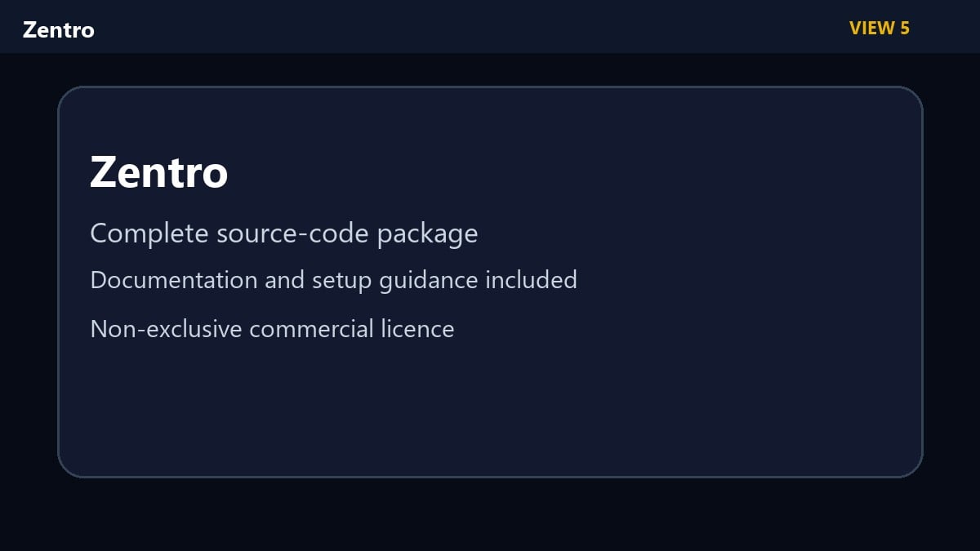This screenshot has width=980, height=551.
Task: Click the word "guidance" in the card
Action: click(x=429, y=282)
